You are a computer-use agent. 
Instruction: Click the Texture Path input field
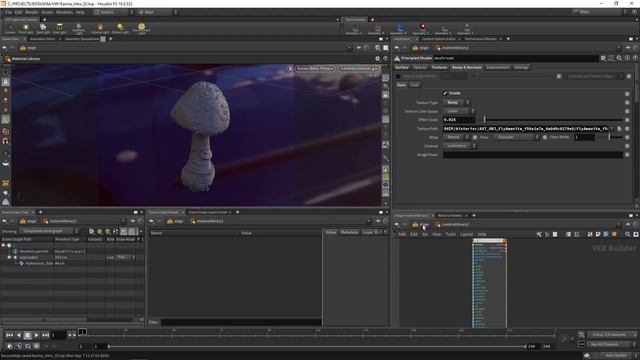click(525, 129)
